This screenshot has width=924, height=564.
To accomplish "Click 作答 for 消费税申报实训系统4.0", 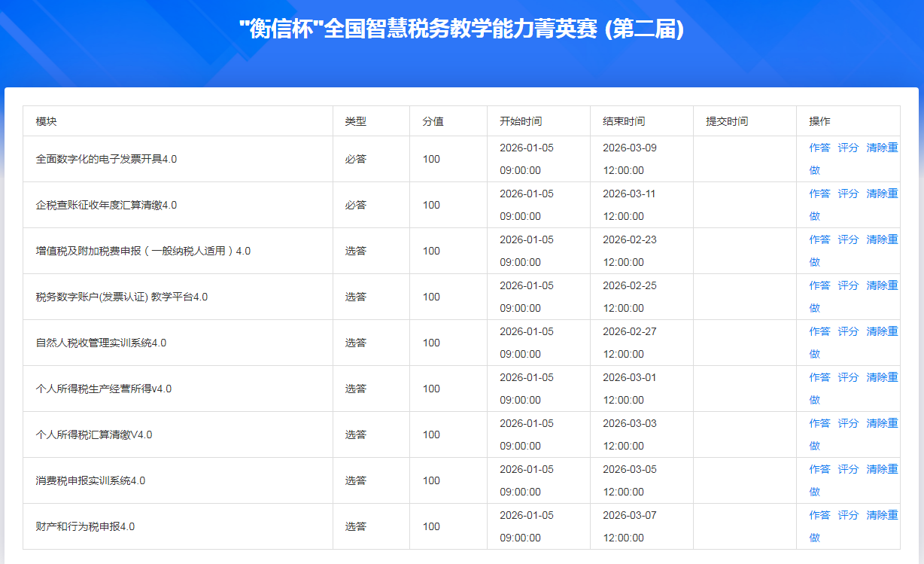I will pyautogui.click(x=819, y=469).
